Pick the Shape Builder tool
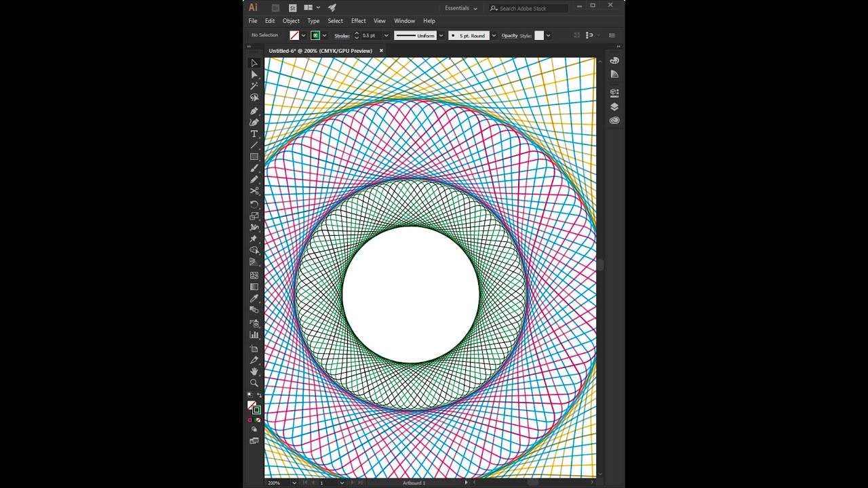868x488 pixels. [x=254, y=250]
